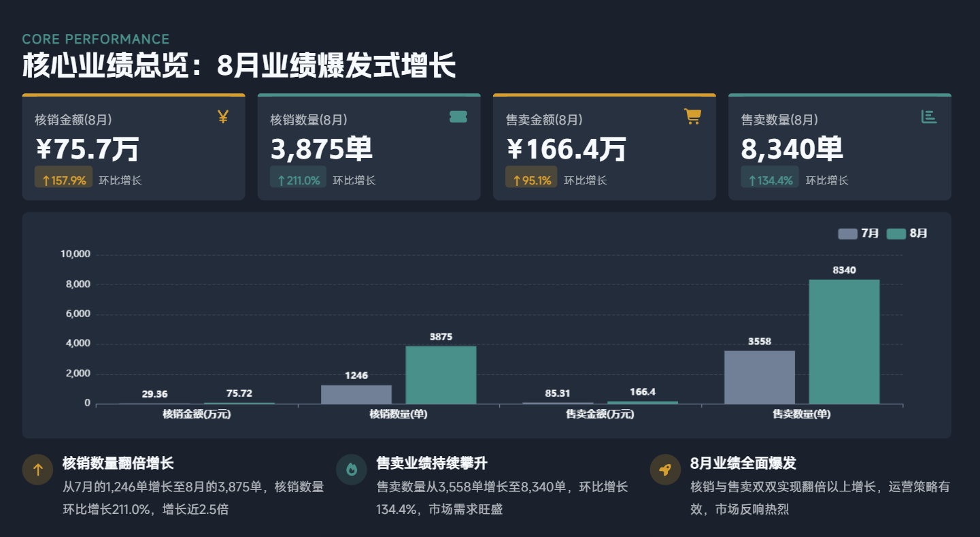Click the 售卖金额(8月) card title
980x537 pixels.
pyautogui.click(x=544, y=120)
